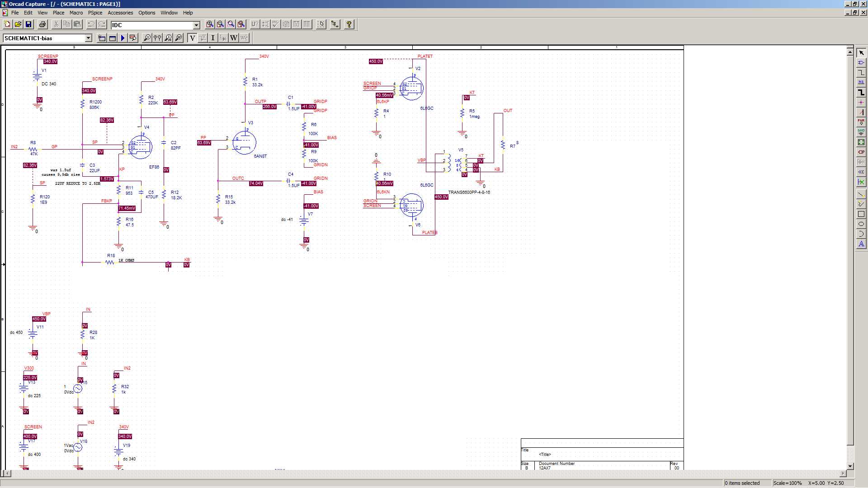Image resolution: width=868 pixels, height=488 pixels.
Task: Choose the Place Power PWR tool
Action: click(x=861, y=122)
